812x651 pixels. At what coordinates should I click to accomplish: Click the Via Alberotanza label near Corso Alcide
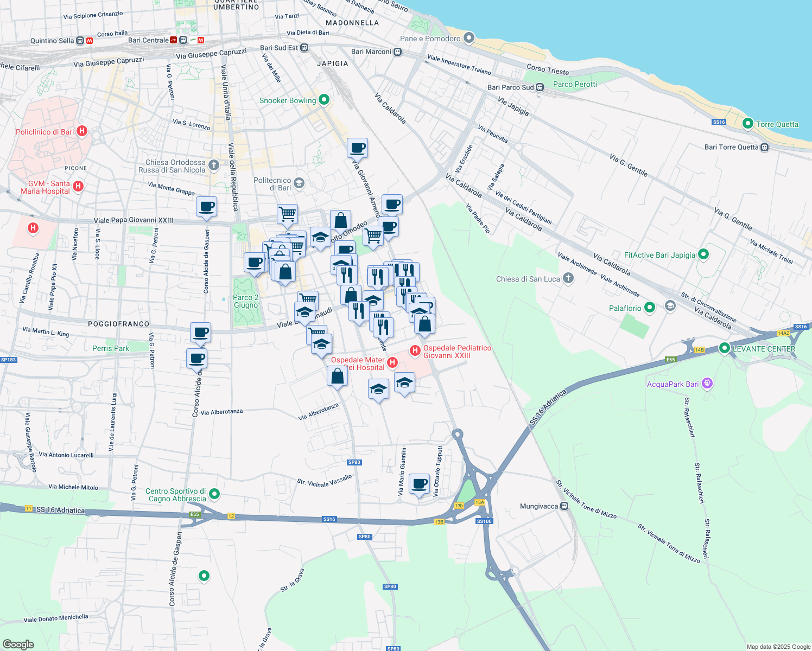pyautogui.click(x=221, y=412)
